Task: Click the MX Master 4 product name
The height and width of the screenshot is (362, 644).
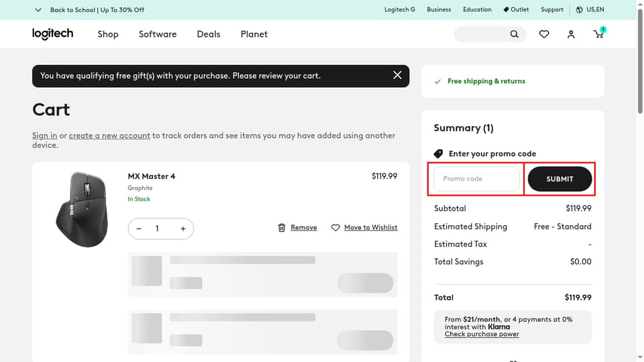Action: click(x=152, y=176)
